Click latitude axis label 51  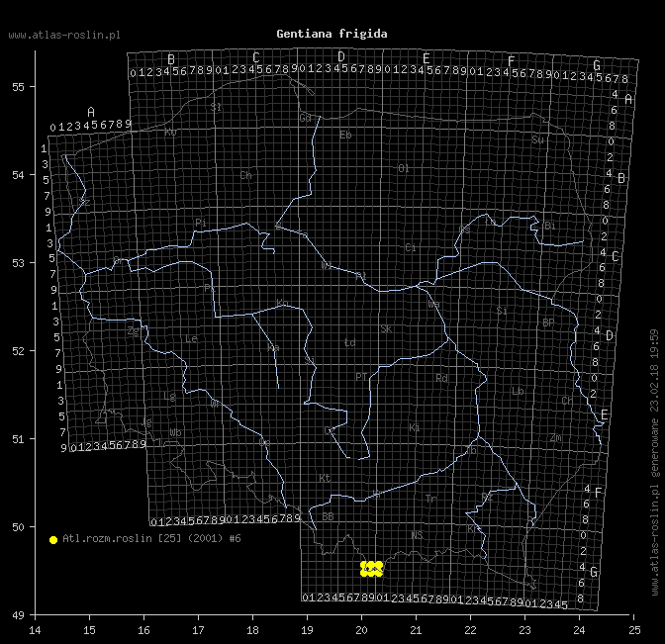18,439
